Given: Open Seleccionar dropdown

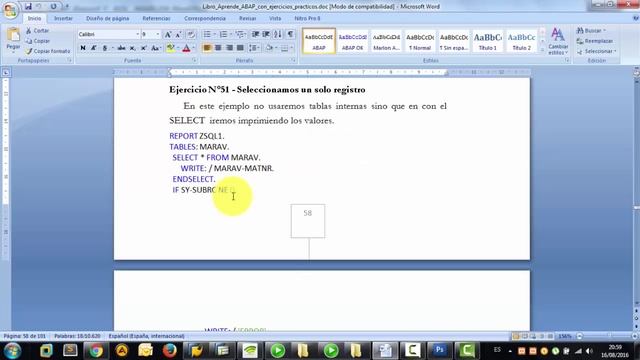Looking at the screenshot, I should click(597, 51).
